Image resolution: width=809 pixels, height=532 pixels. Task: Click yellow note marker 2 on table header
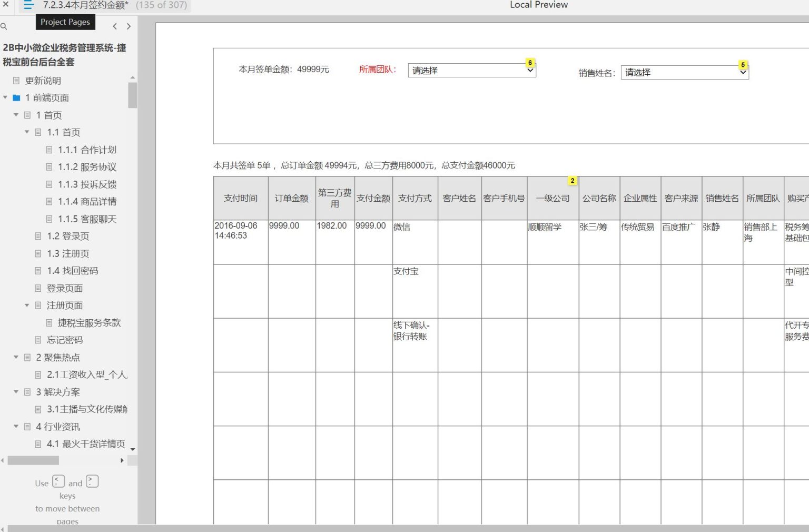click(573, 181)
